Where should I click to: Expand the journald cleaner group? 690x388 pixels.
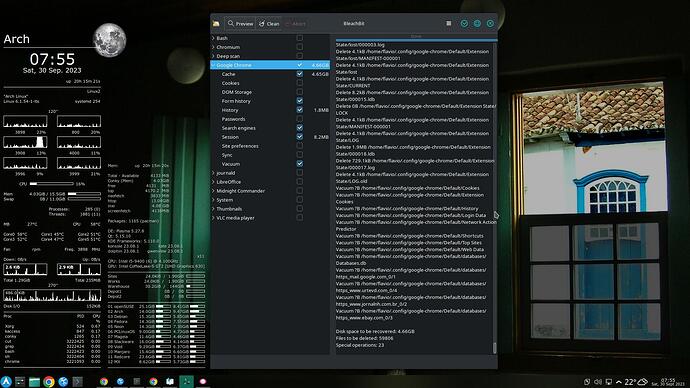tap(213, 173)
